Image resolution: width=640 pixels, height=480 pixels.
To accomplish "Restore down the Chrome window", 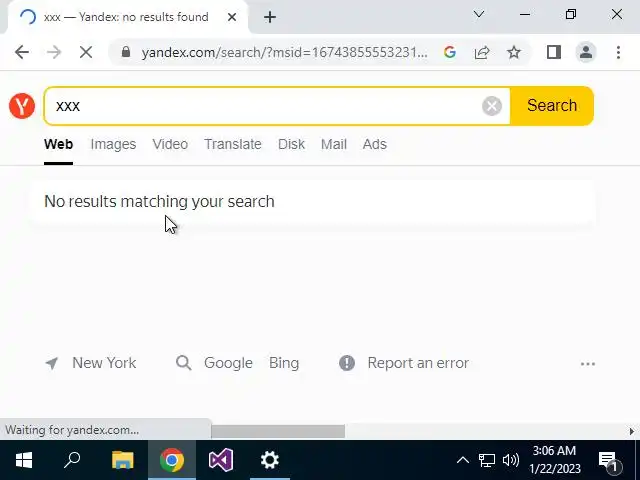I will click(x=571, y=14).
